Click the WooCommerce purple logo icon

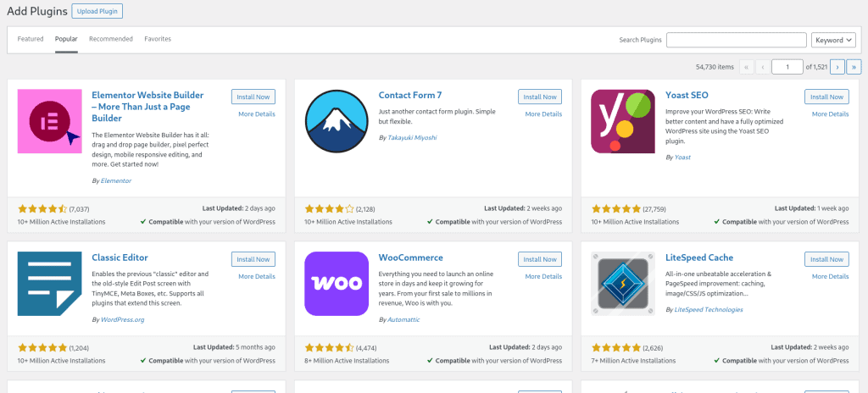coord(337,284)
